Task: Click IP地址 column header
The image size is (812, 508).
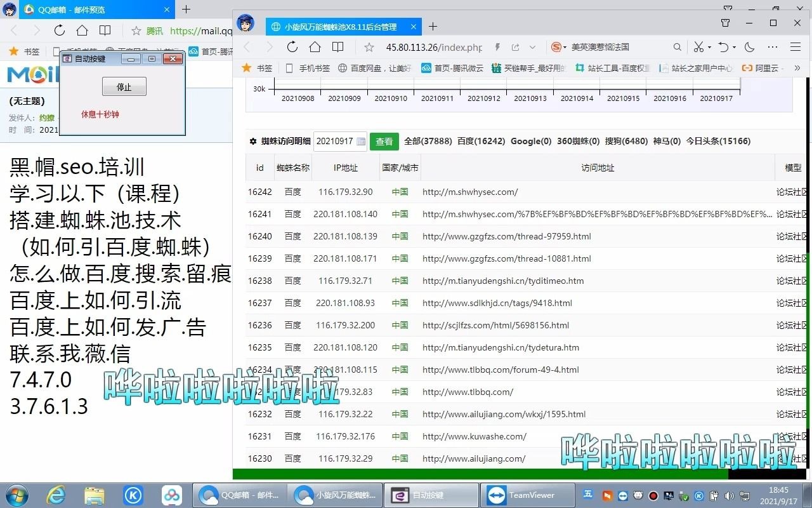Action: (x=346, y=168)
